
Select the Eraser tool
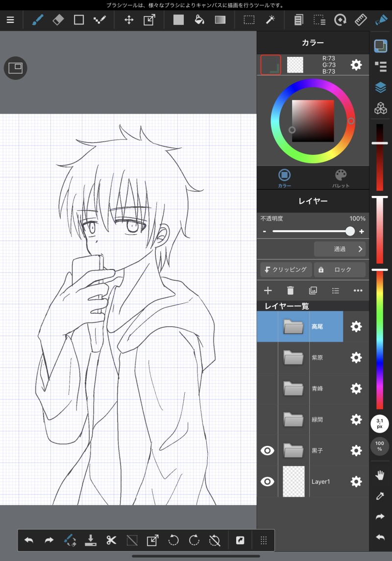pyautogui.click(x=58, y=20)
